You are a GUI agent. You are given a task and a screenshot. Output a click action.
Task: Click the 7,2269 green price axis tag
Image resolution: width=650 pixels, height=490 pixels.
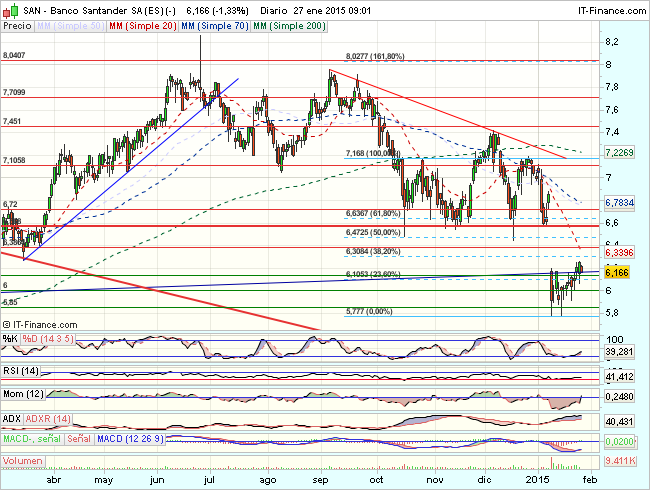pyautogui.click(x=620, y=152)
